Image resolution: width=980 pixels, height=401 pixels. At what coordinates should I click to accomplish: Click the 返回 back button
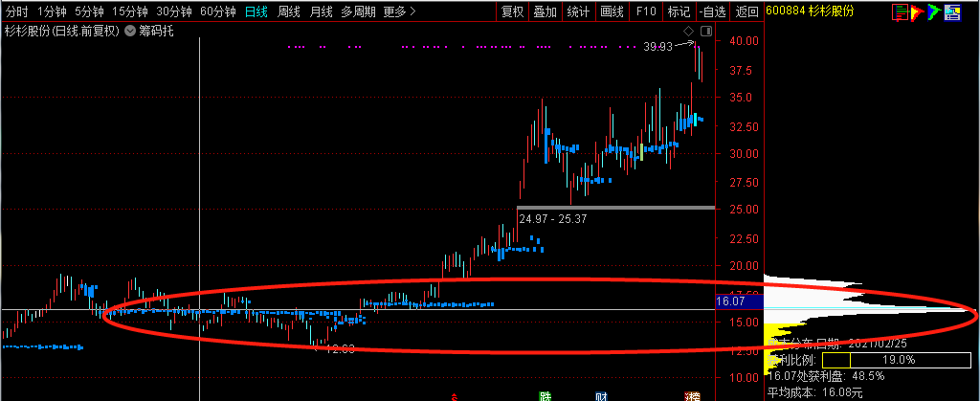(x=746, y=11)
